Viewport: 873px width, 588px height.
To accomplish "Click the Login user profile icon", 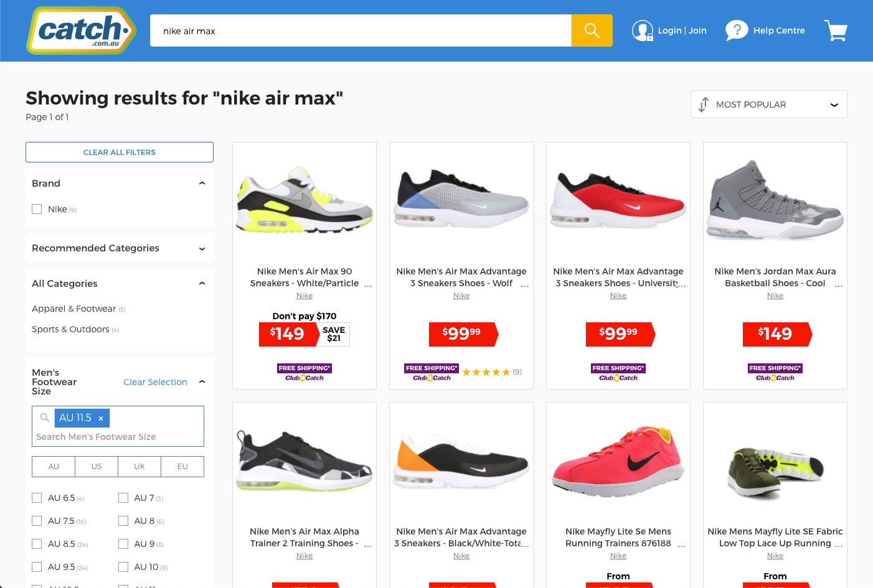I will tap(642, 30).
